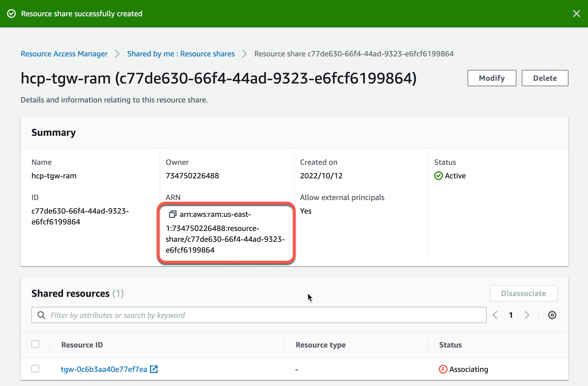Open the tgw-0c6b3aa40e77ef7ea resource link
This screenshot has width=588, height=386.
(x=104, y=369)
